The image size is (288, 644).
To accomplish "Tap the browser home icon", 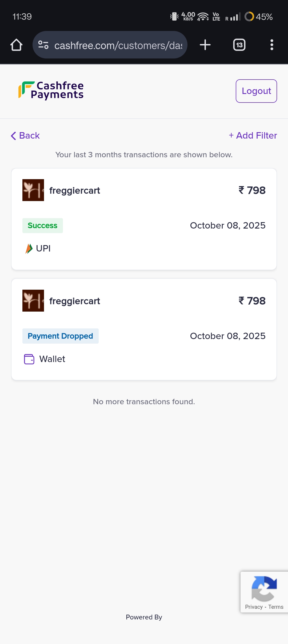I will [x=16, y=45].
